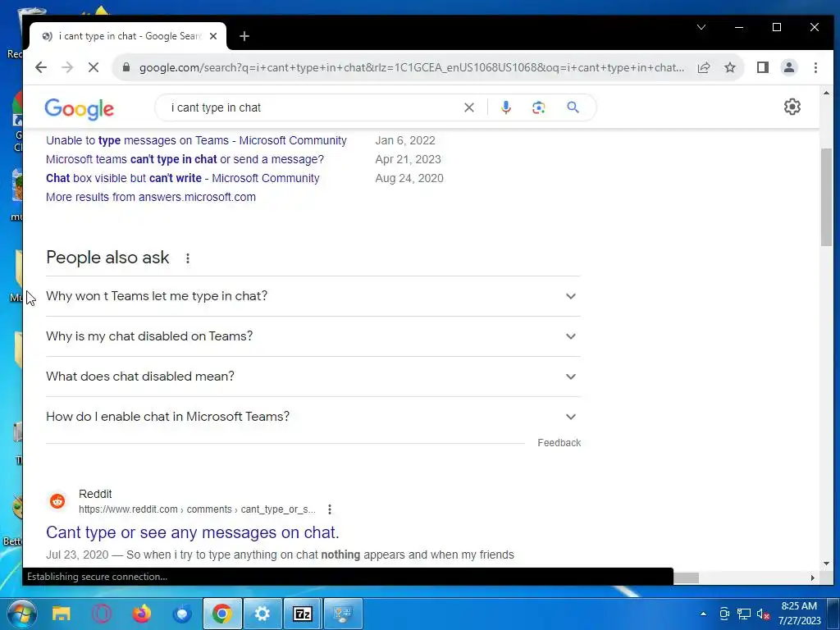The image size is (840, 630).
Task: Expand 'How do I enable chat in Microsoft Teams?'
Action: [x=313, y=417]
